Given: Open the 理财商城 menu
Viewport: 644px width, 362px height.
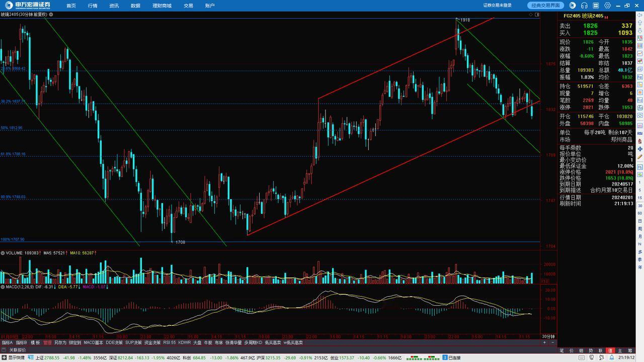Looking at the screenshot, I should point(162,6).
